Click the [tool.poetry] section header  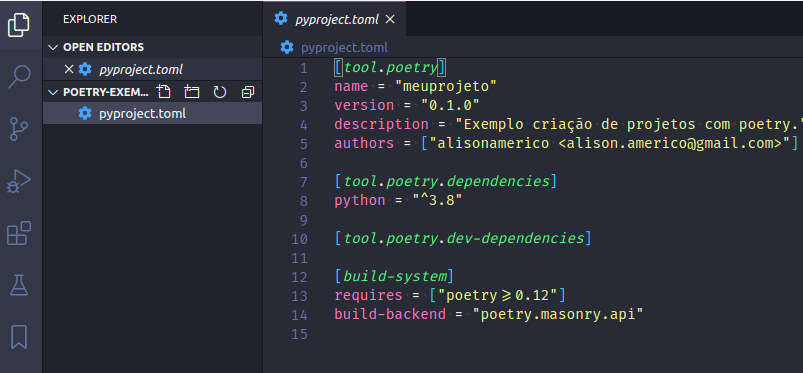(x=391, y=68)
